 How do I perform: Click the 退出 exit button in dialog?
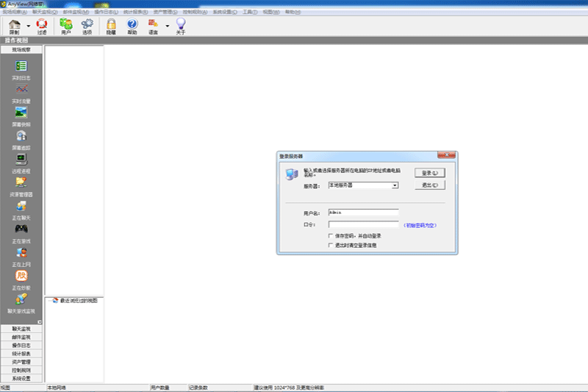[430, 185]
